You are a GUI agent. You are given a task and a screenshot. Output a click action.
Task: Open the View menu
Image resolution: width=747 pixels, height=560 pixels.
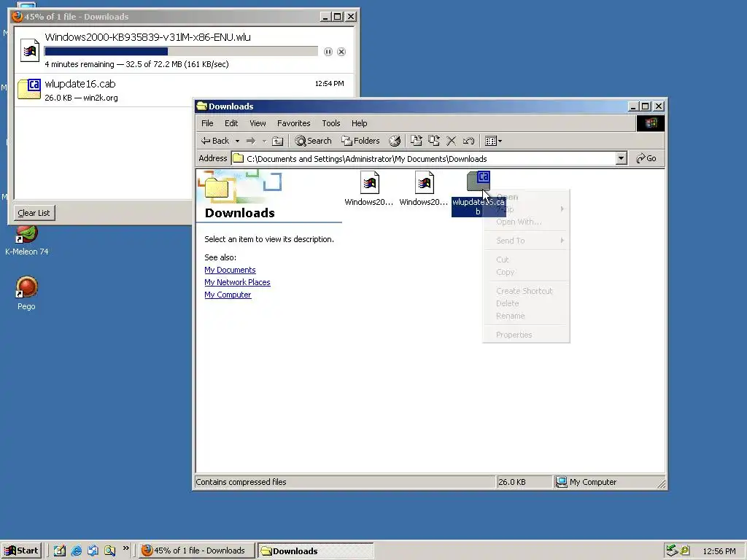pos(258,123)
